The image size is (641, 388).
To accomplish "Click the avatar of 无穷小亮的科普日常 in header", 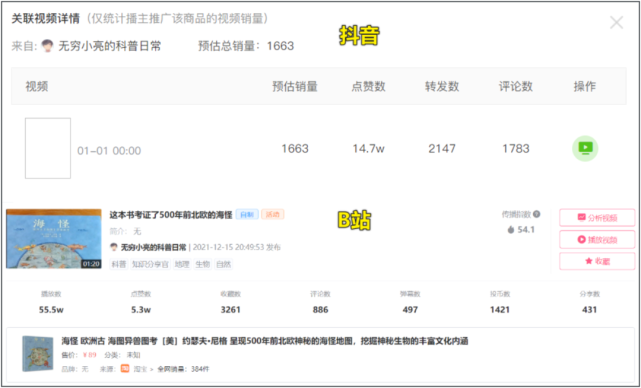I will coord(47,46).
